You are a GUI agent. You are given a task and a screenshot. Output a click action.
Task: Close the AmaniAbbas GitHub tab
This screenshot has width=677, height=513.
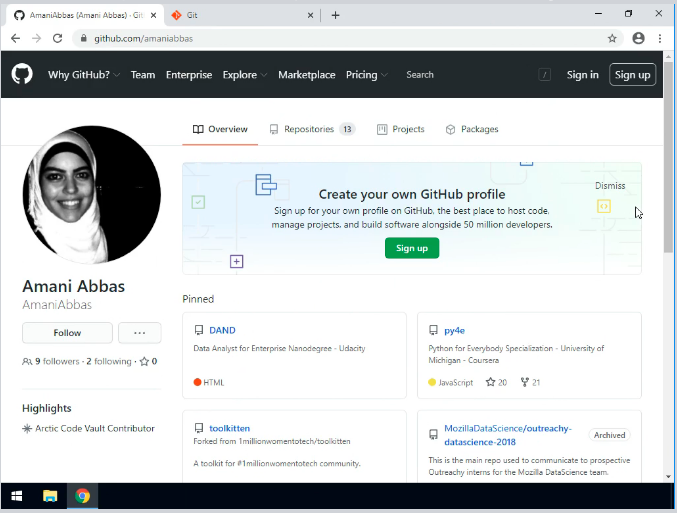[x=153, y=15]
